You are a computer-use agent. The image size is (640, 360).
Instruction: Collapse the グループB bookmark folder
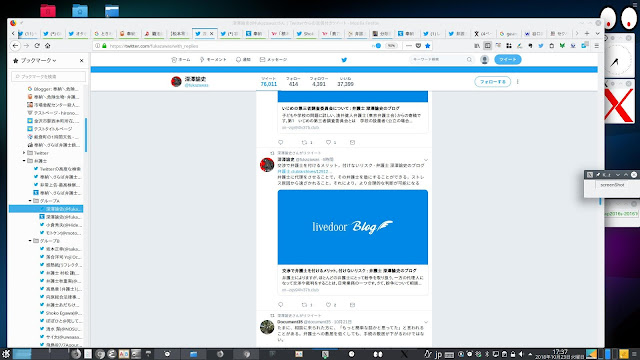30,241
